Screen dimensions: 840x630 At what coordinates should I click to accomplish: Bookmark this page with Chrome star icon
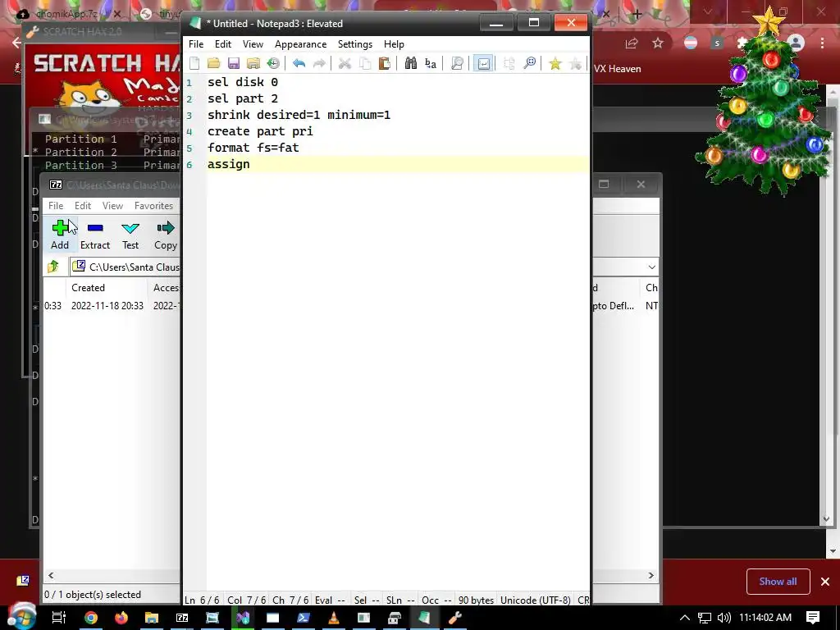click(x=658, y=43)
